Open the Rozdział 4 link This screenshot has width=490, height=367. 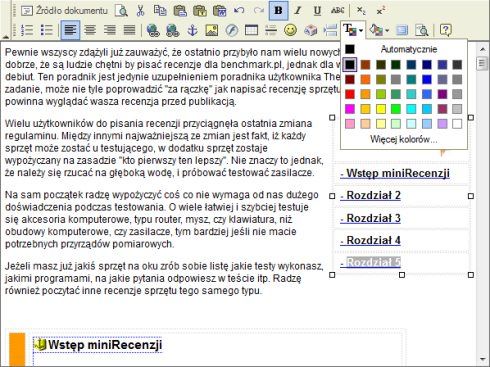[370, 241]
